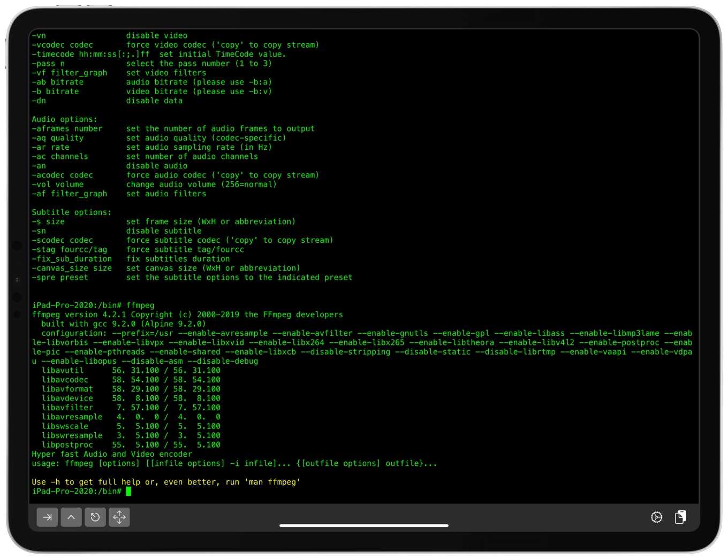Tap the Escape circular-arrow key
This screenshot has height=560, width=728.
[x=95, y=517]
